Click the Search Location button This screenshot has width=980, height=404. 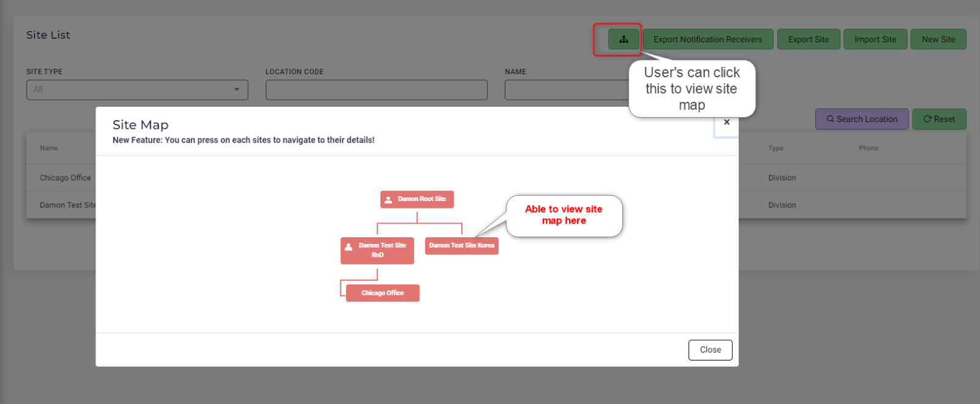pyautogui.click(x=861, y=119)
